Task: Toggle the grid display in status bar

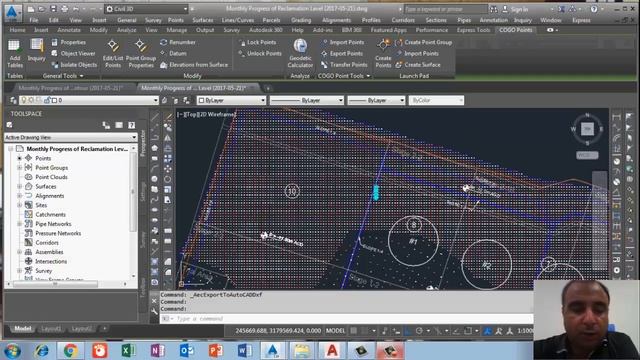Action: coord(354,331)
